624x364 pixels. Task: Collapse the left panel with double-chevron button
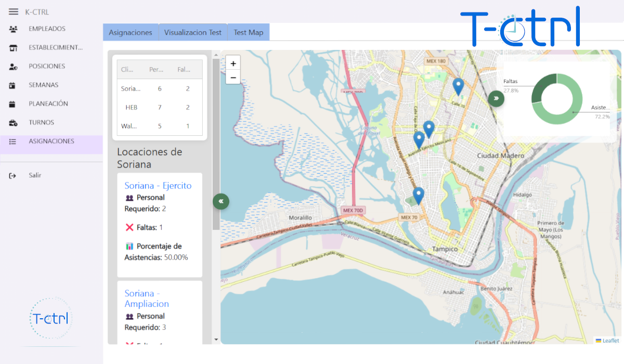coord(220,201)
